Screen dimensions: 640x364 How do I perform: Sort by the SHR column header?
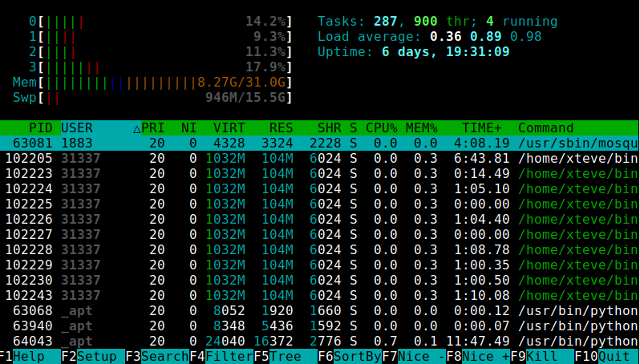[x=329, y=128]
